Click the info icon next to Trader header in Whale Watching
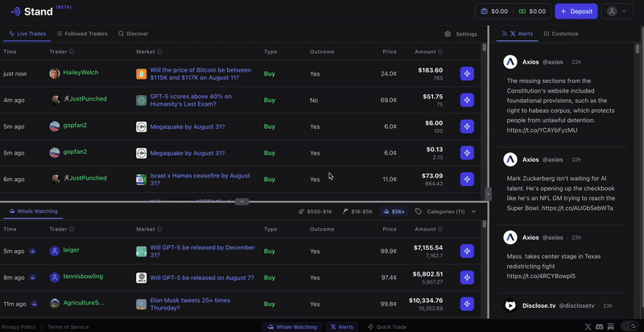The width and height of the screenshot is (644, 332). (x=72, y=230)
